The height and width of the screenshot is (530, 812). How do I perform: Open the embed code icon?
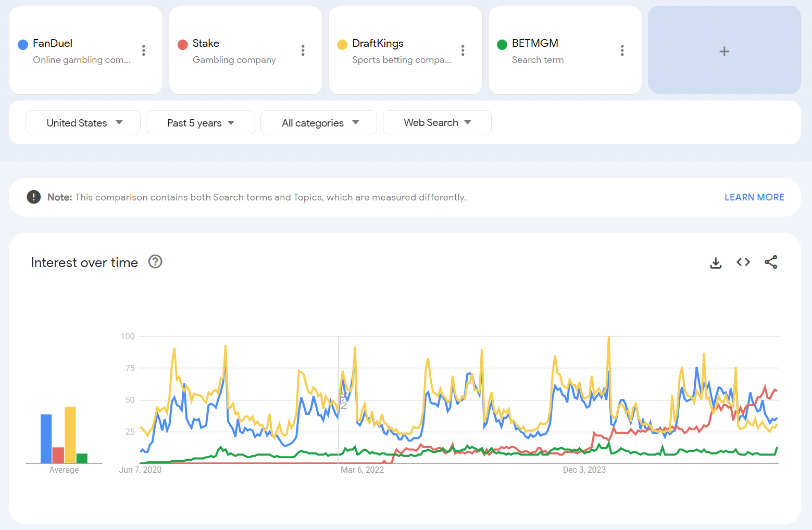pos(743,262)
